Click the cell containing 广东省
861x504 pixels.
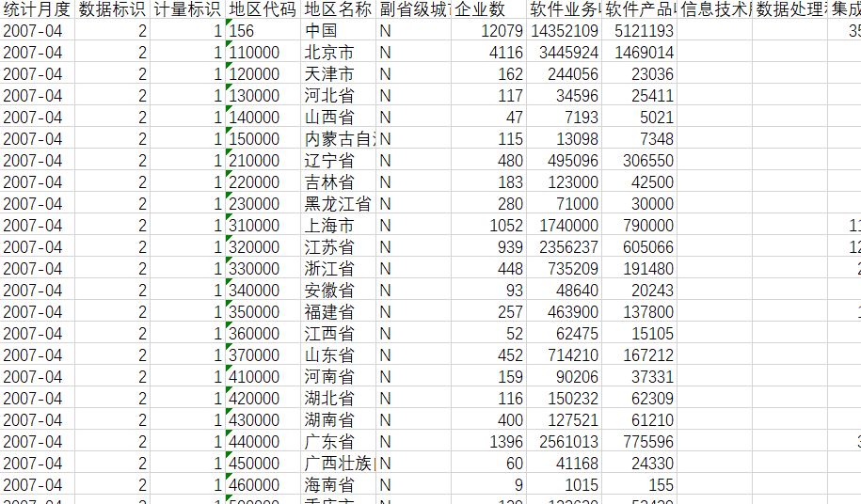tap(338, 442)
